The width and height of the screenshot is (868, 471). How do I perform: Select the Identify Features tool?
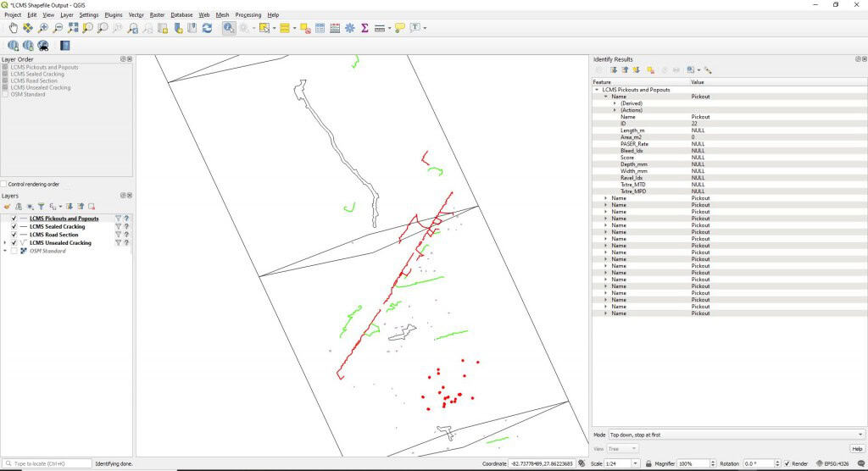(x=229, y=28)
